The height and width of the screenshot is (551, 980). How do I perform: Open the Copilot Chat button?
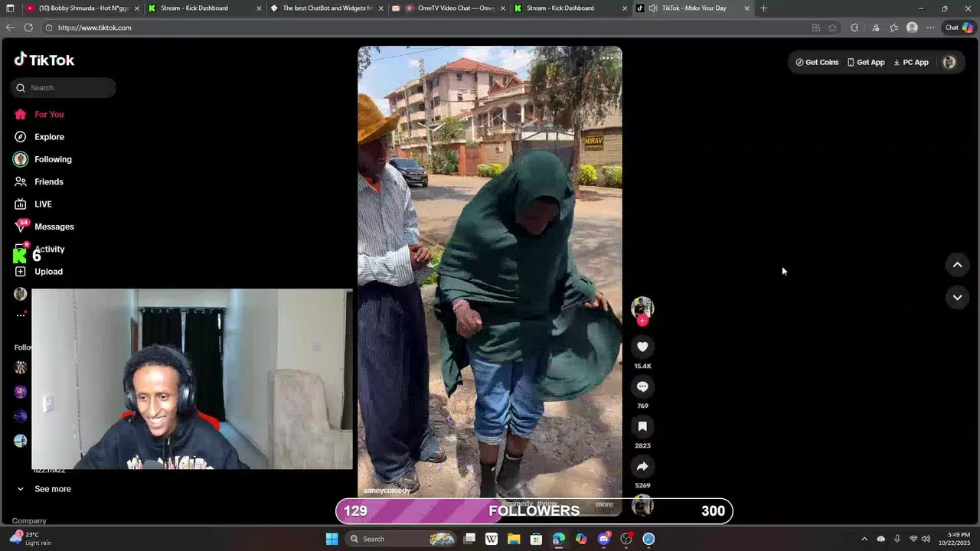[959, 28]
